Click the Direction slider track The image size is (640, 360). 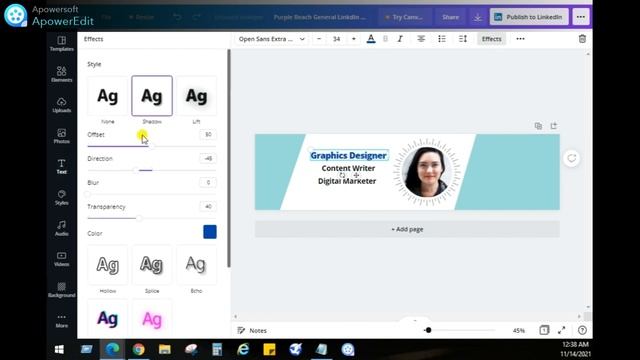152,170
